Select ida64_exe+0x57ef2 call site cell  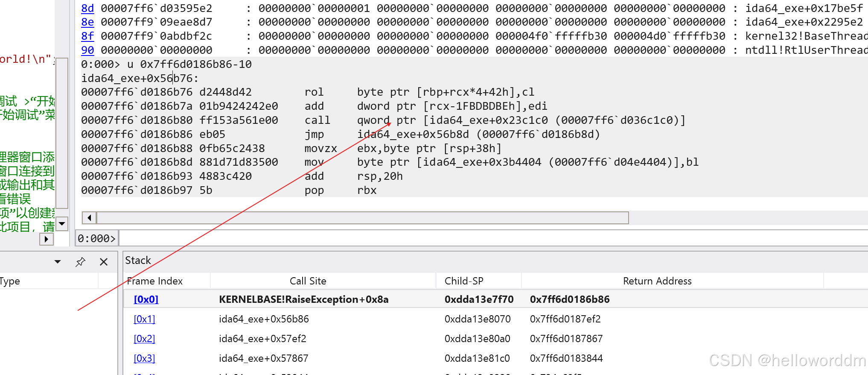click(x=263, y=339)
